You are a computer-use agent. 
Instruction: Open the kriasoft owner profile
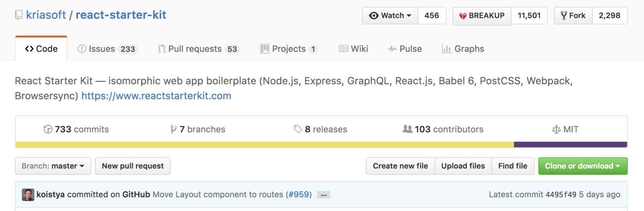[46, 15]
